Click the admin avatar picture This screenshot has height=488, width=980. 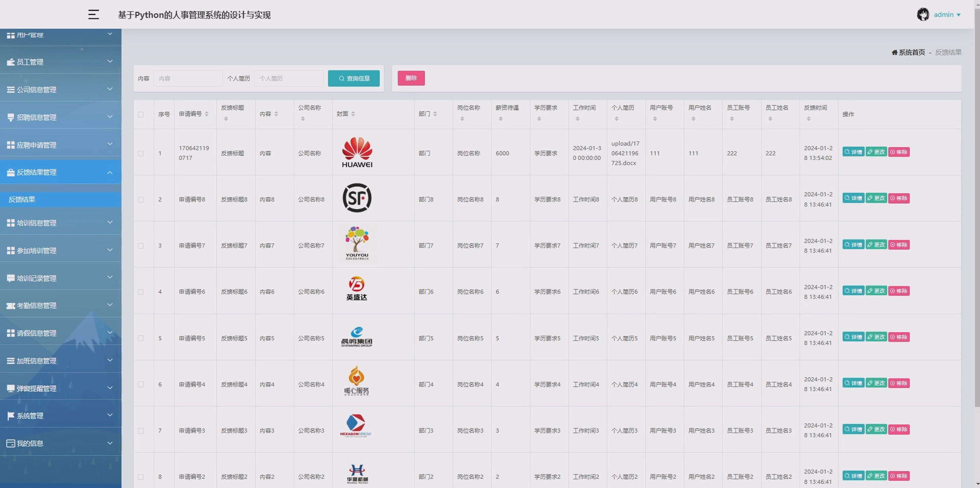923,14
